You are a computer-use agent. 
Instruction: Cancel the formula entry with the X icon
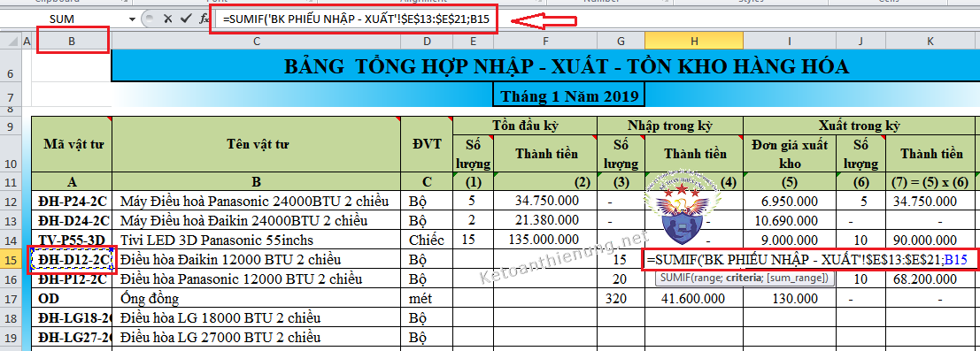[x=167, y=19]
